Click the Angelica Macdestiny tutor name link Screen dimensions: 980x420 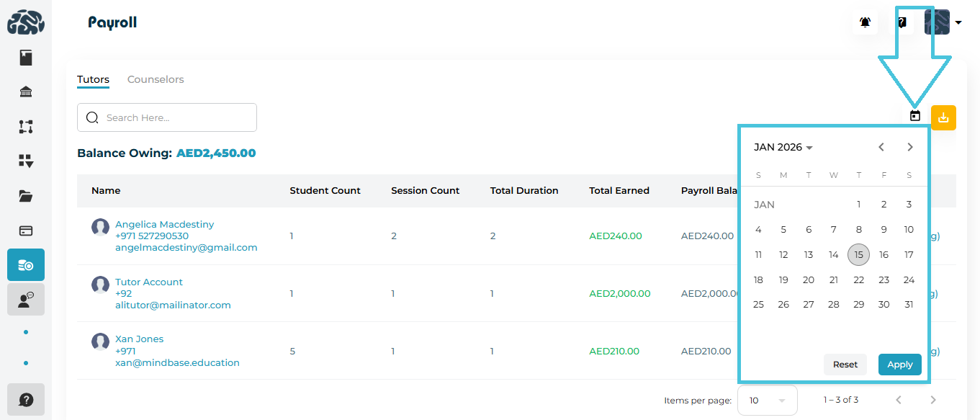[x=164, y=224]
